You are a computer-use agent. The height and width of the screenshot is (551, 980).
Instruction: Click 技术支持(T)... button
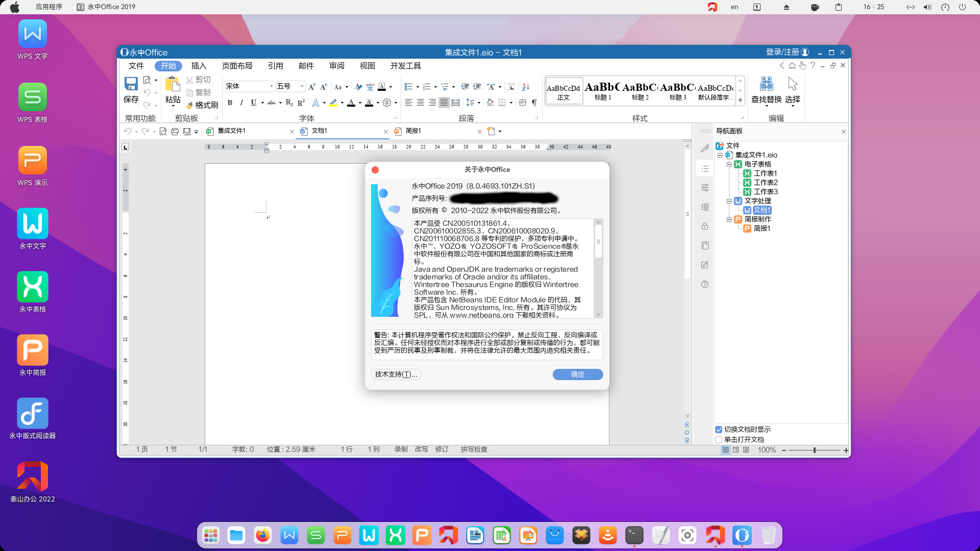click(x=396, y=374)
